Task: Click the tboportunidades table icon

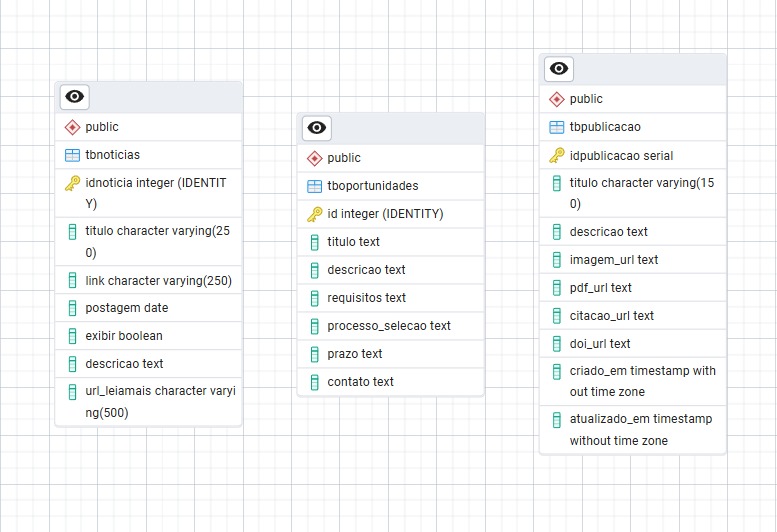Action: (314, 186)
